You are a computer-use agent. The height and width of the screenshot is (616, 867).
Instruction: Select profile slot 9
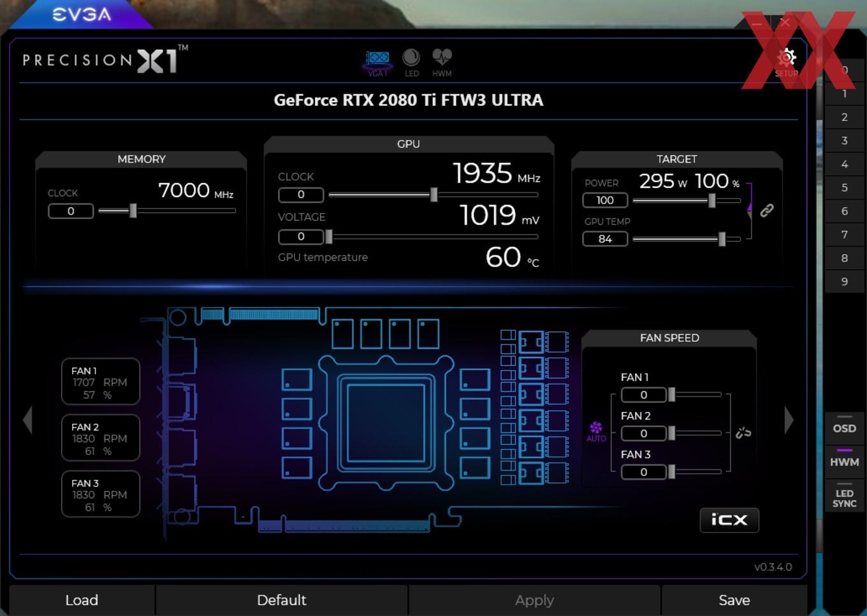coord(845,282)
